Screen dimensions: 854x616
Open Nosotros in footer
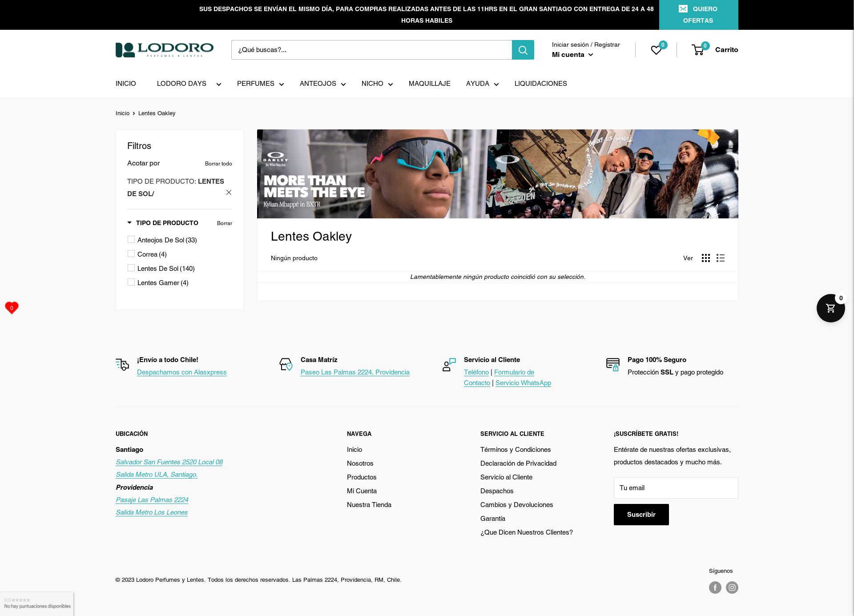click(x=360, y=463)
